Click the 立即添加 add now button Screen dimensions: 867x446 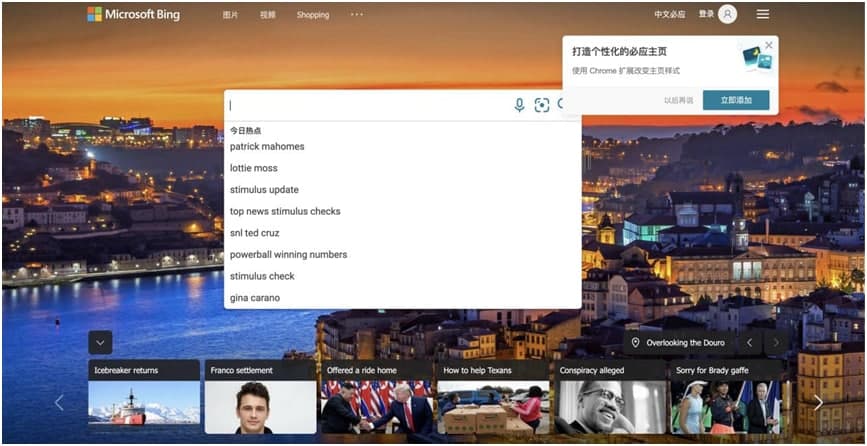click(x=736, y=100)
